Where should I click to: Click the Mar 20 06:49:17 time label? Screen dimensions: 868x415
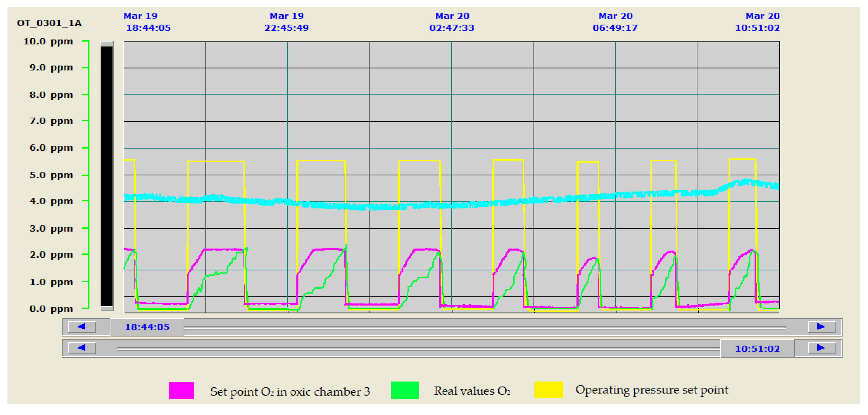coord(615,22)
